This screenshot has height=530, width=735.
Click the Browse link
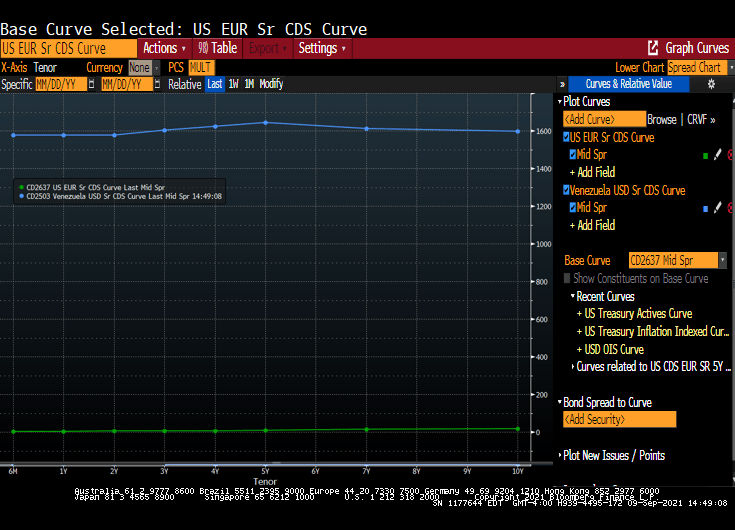click(662, 119)
